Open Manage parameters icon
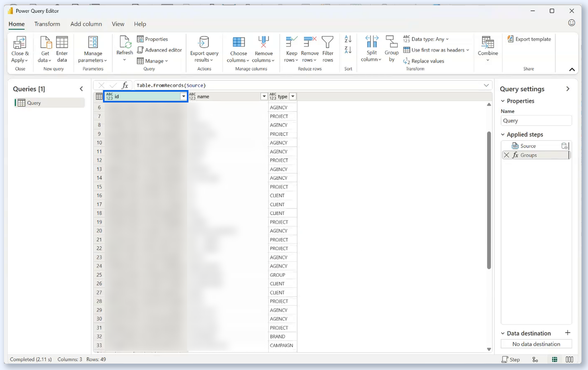The height and width of the screenshot is (370, 588). pos(93,42)
